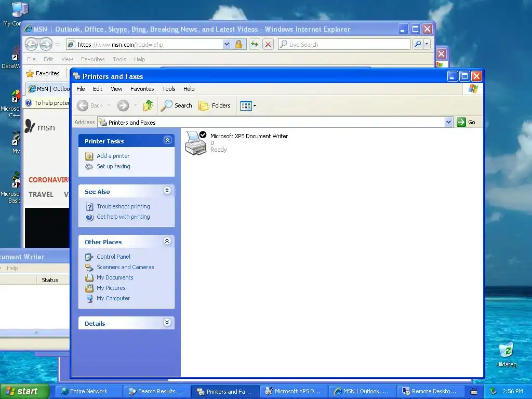This screenshot has width=532, height=399.
Task: Click the Forward arrow in Printers and Faxes
Action: [x=123, y=105]
